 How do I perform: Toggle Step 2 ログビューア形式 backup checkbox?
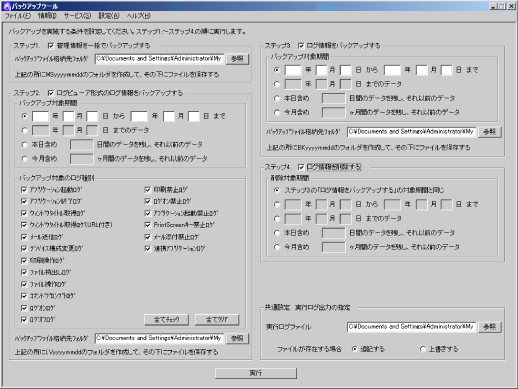pos(51,93)
